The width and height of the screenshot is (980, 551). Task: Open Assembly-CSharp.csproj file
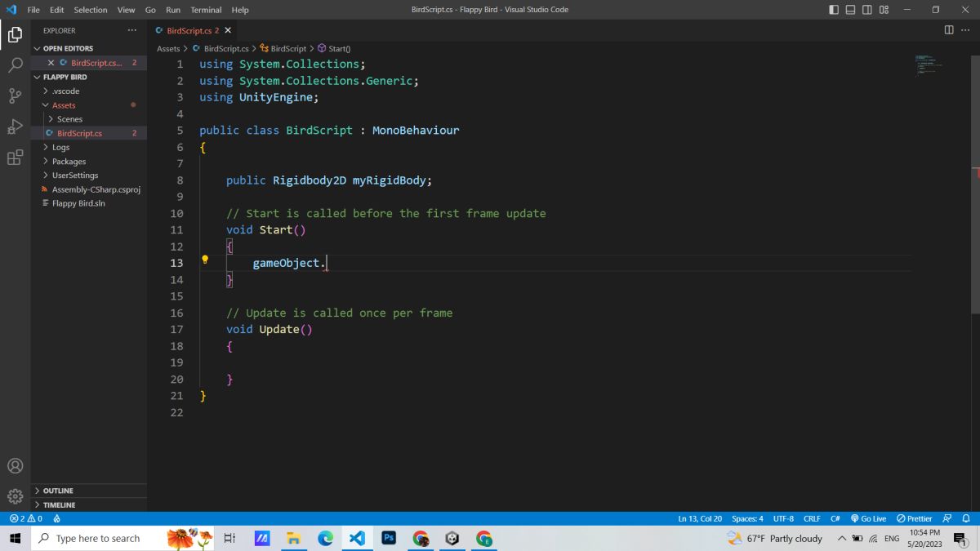(x=89, y=189)
